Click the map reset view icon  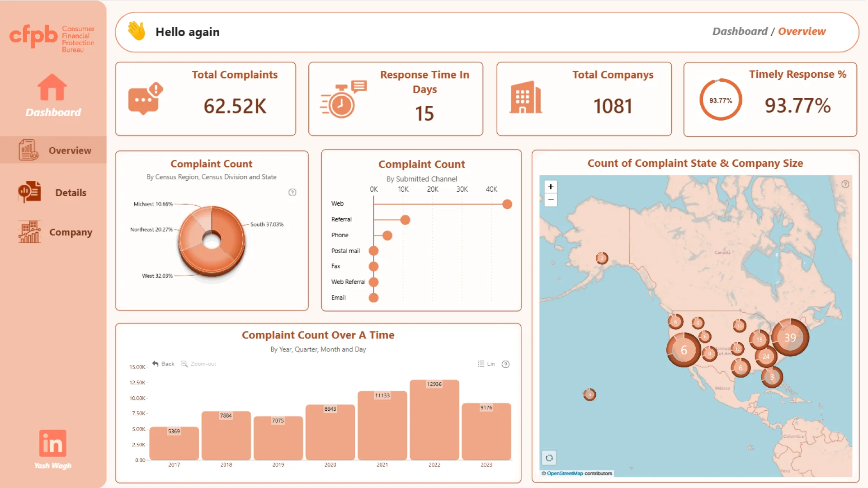549,458
